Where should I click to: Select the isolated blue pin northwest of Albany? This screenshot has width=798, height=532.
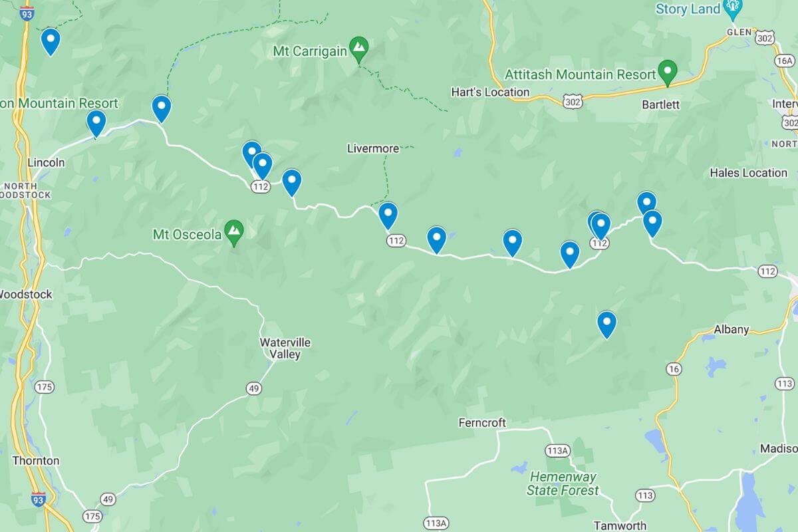coord(606,325)
